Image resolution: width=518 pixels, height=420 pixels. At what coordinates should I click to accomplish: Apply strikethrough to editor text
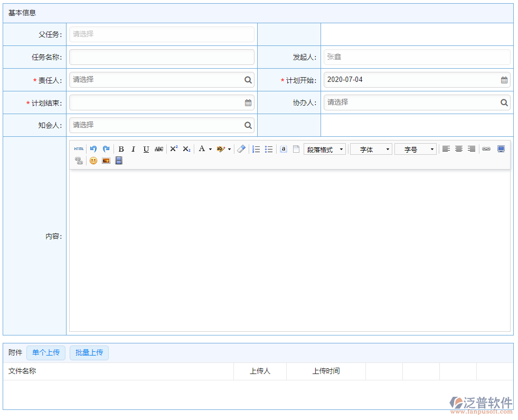coord(158,148)
